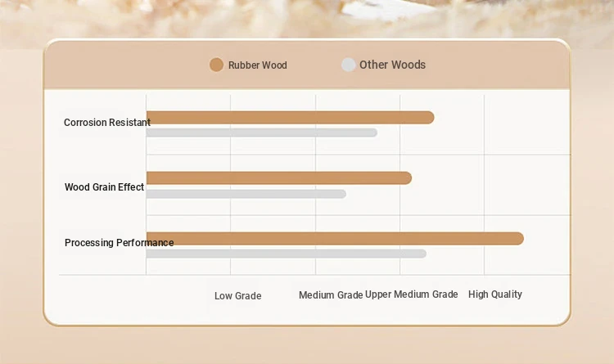The width and height of the screenshot is (614, 364).
Task: Click the 'Upper Medium Grade' axis label
Action: (x=411, y=294)
